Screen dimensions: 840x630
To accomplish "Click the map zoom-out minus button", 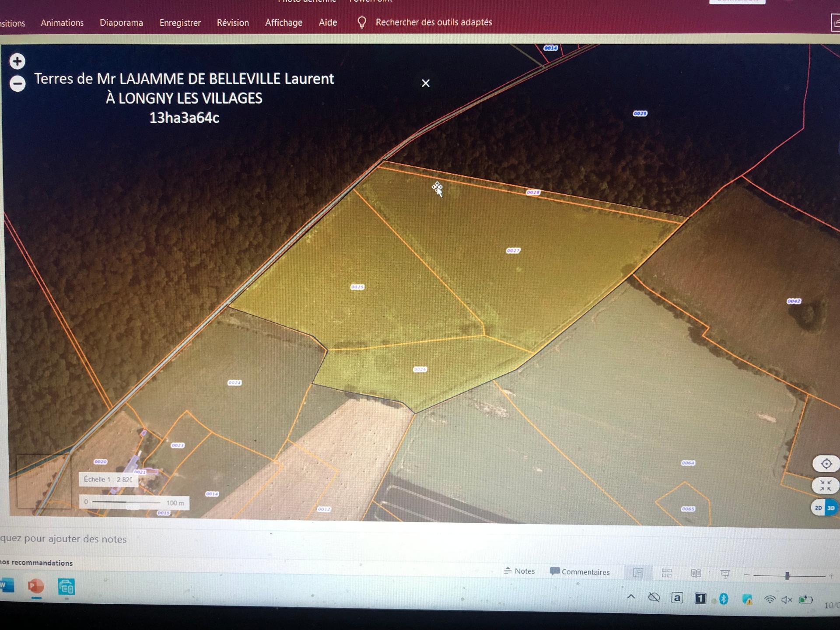I will pos(17,84).
